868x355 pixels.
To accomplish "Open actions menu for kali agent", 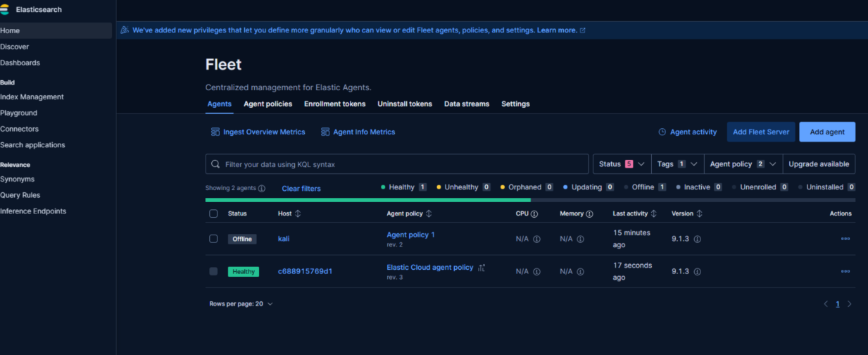I will tap(845, 239).
